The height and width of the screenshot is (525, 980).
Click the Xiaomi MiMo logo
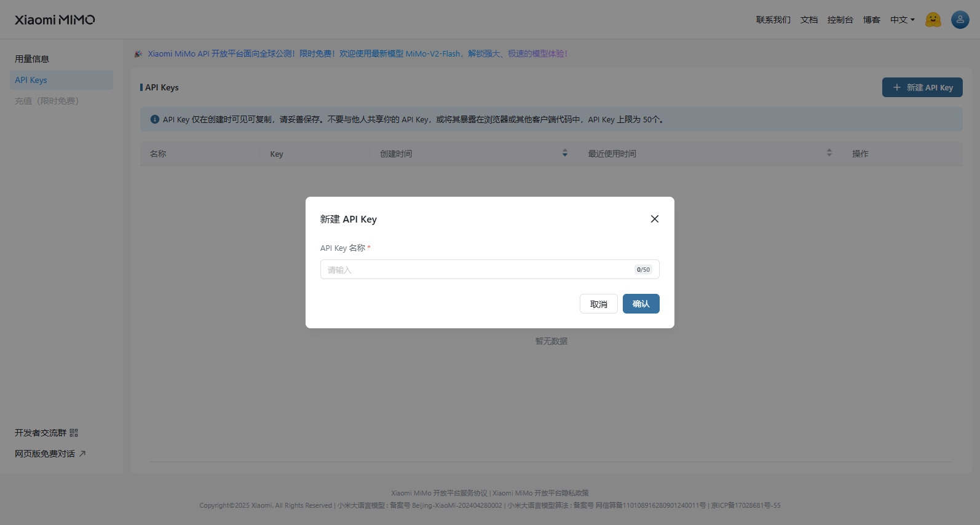pyautogui.click(x=55, y=20)
